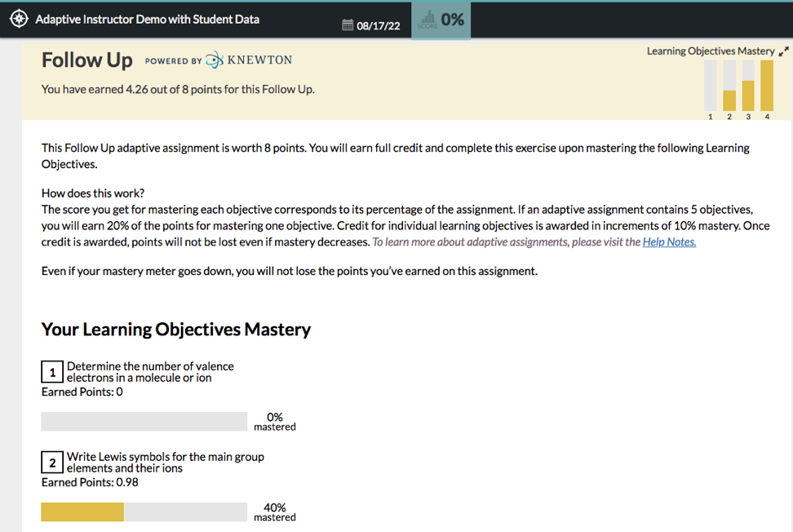Select the Write Lewis symbols objective text

(x=166, y=462)
